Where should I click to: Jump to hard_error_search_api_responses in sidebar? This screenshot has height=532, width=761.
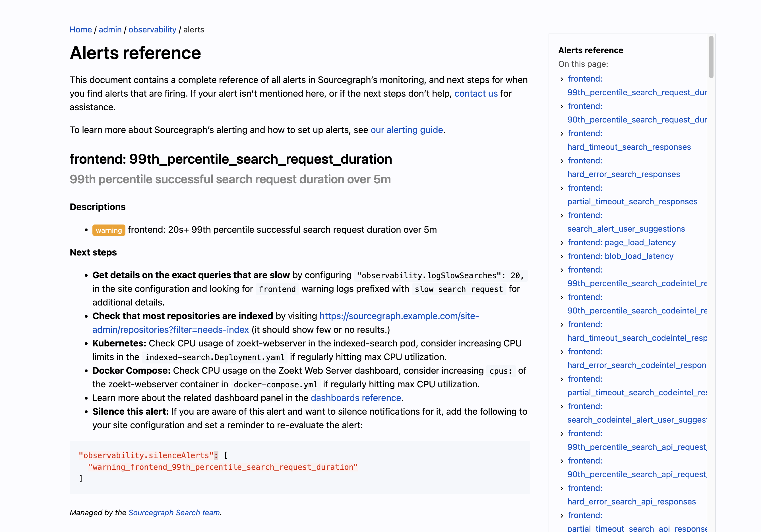(631, 495)
